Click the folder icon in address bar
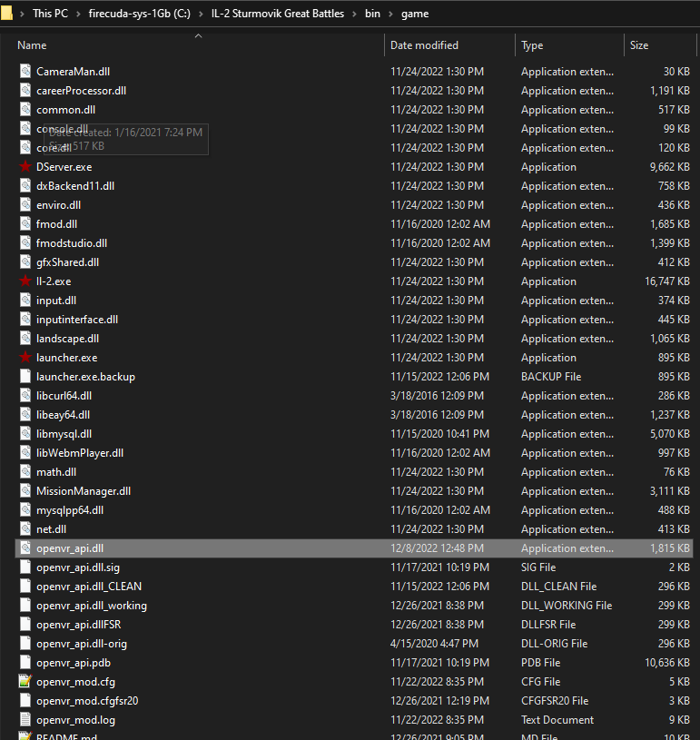Screen dimensions: 700x740 pos(6,13)
